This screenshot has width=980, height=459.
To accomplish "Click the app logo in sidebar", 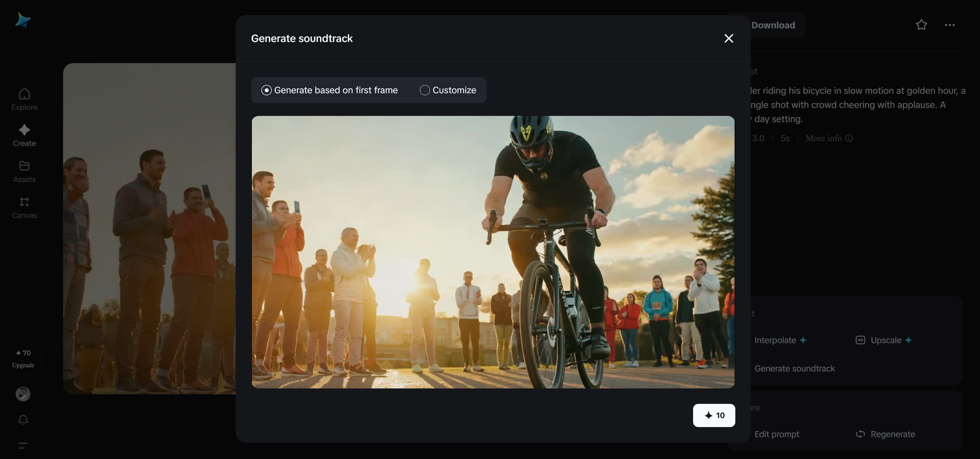I will click(x=23, y=20).
